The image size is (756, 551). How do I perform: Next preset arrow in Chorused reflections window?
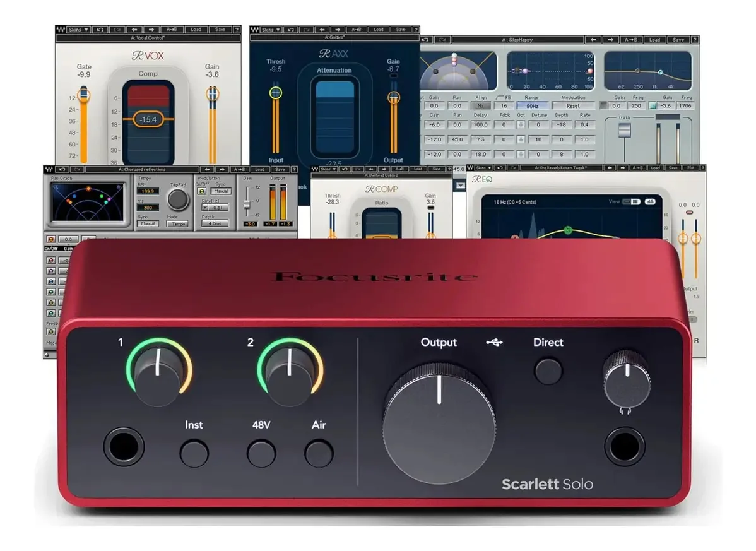click(222, 170)
